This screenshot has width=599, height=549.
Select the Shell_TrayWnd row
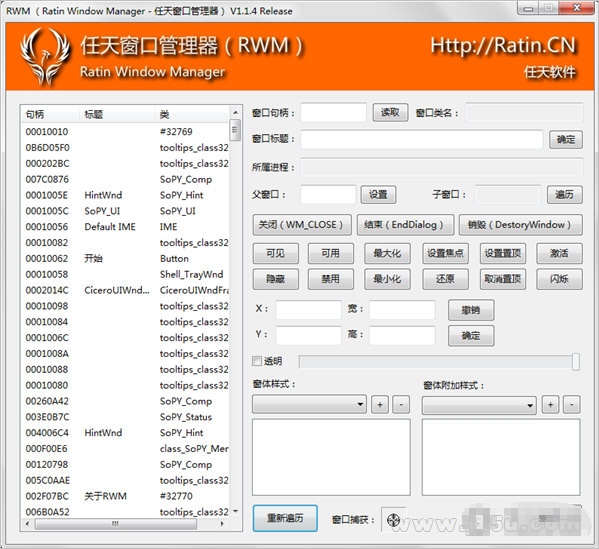125,274
